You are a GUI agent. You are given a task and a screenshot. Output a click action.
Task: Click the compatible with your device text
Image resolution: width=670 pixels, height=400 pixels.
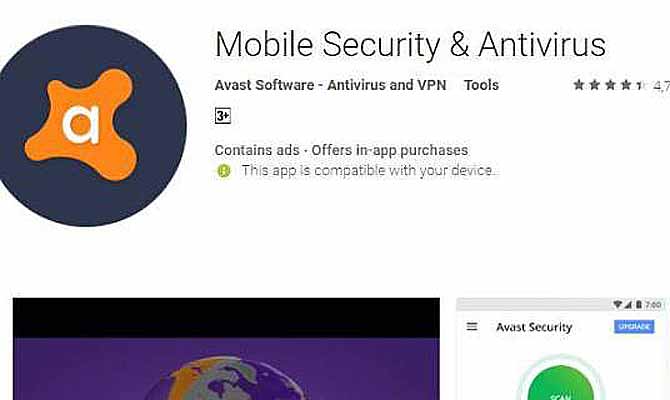tap(367, 171)
